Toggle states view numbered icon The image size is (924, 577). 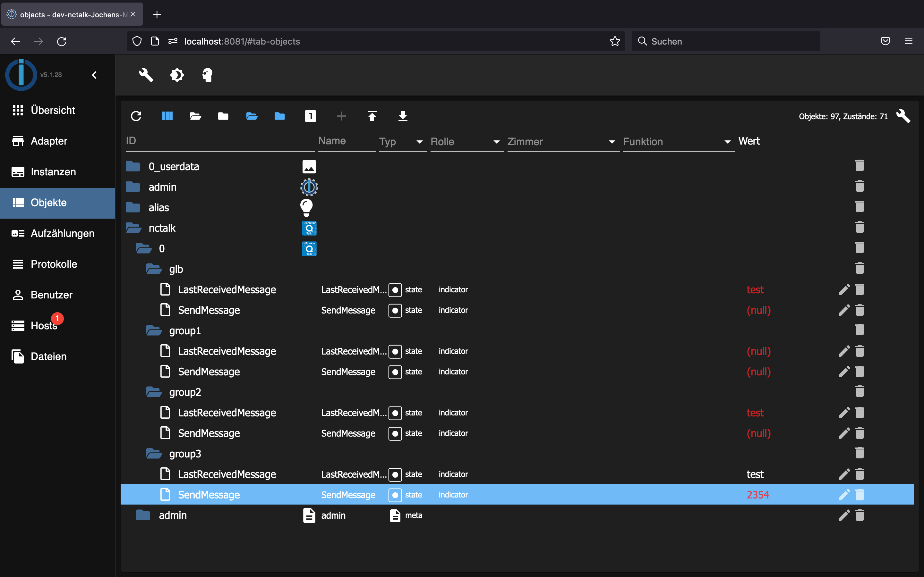(x=310, y=116)
